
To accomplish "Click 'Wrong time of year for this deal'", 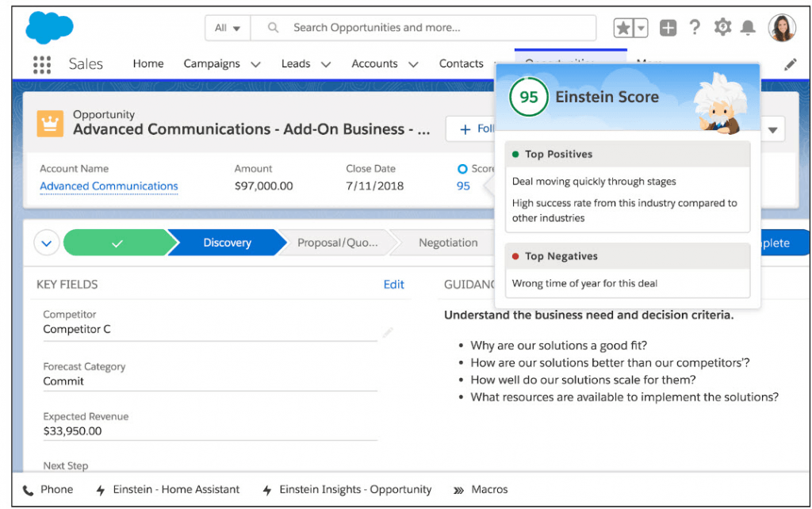I will pyautogui.click(x=584, y=283).
